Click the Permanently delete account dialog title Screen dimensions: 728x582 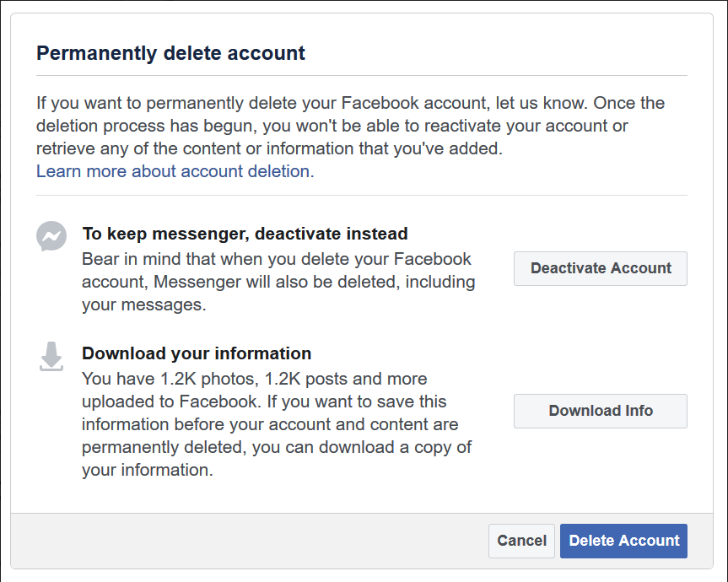point(170,54)
